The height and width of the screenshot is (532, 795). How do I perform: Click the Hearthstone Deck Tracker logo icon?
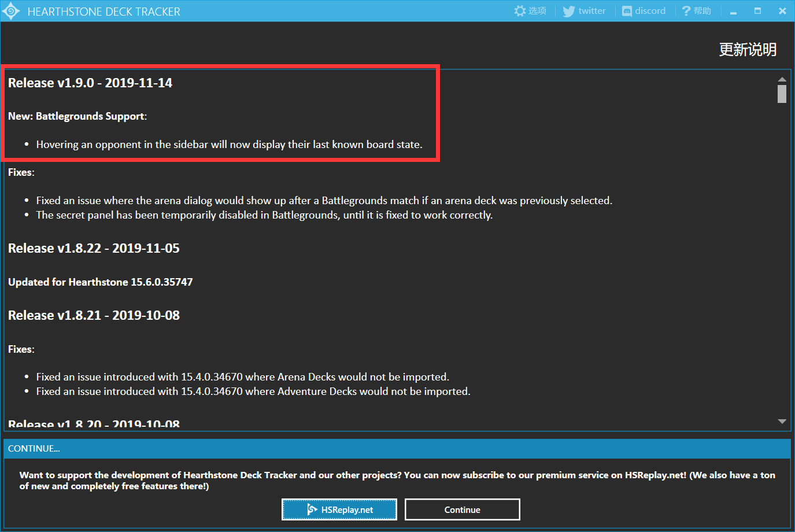[11, 11]
